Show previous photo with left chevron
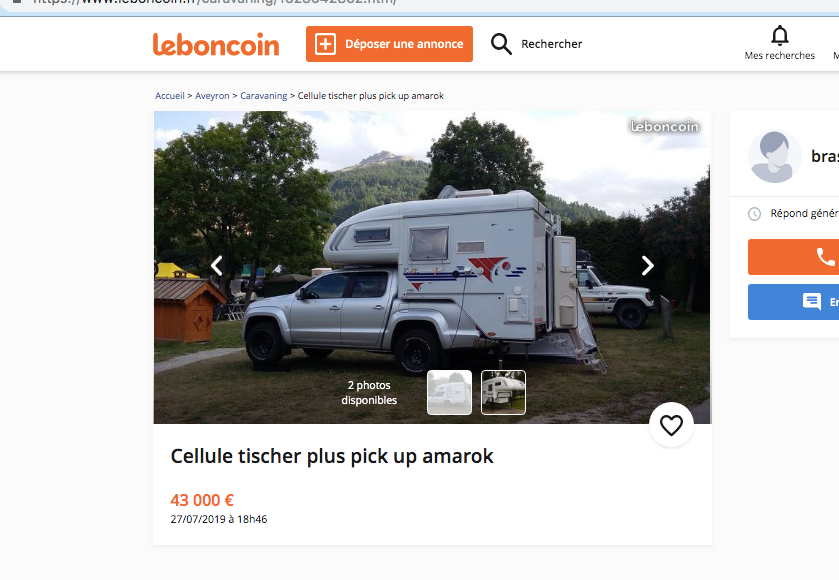Viewport: 839px width, 580px height. click(x=216, y=265)
